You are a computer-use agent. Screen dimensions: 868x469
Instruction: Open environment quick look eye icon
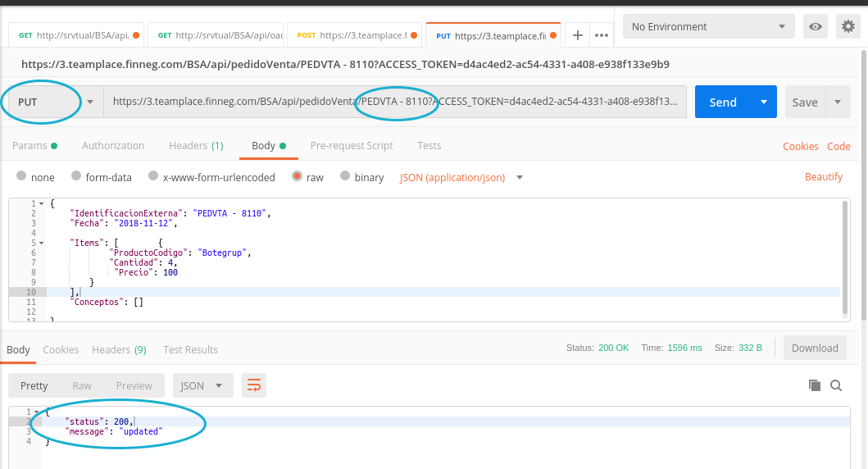[x=815, y=27]
